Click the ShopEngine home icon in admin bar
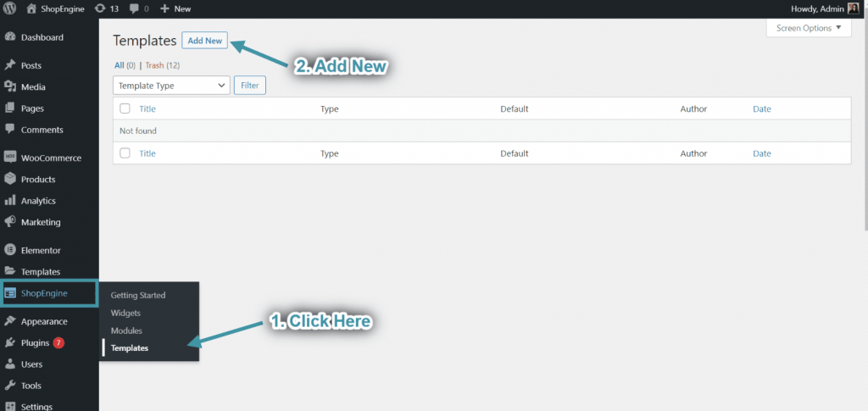The height and width of the screenshot is (411, 868). (31, 8)
